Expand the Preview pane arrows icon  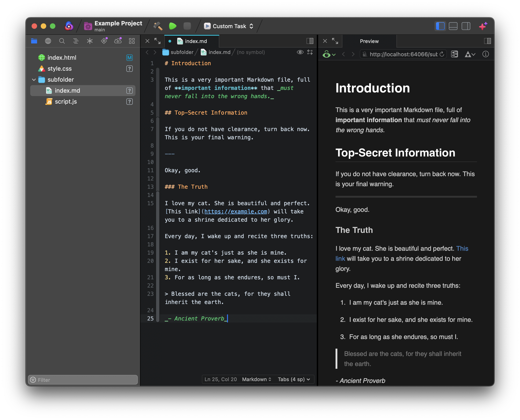click(335, 41)
